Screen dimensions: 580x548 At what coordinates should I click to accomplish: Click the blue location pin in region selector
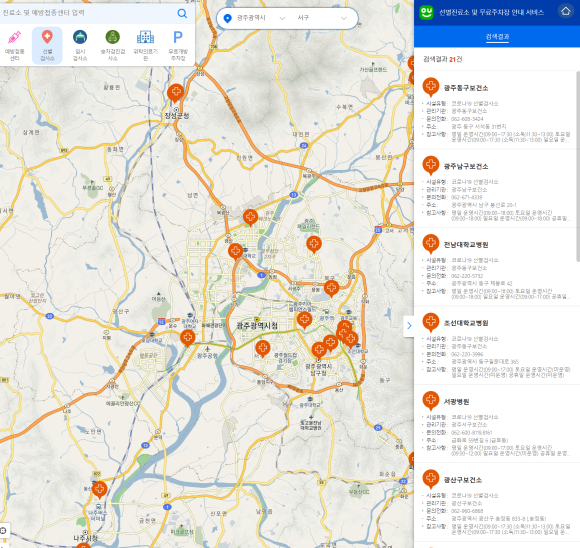(228, 18)
